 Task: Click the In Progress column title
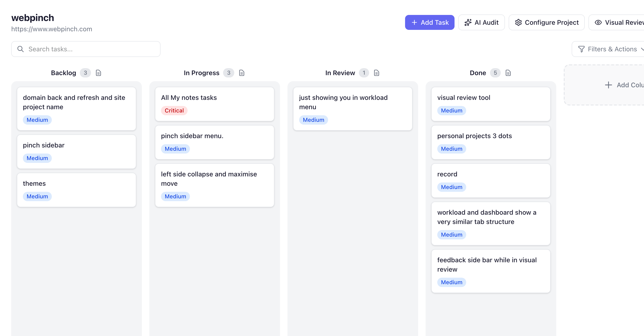click(x=202, y=73)
